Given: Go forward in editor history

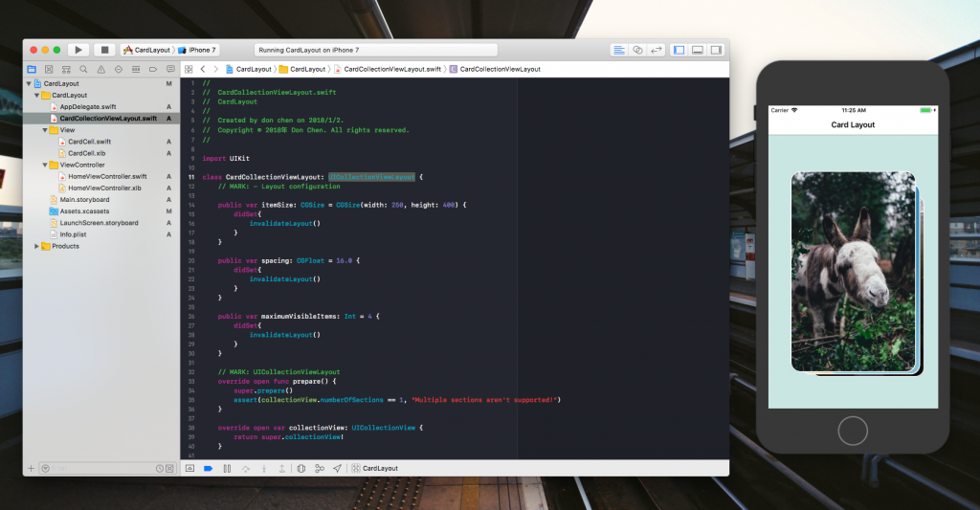Looking at the screenshot, I should tap(215, 70).
